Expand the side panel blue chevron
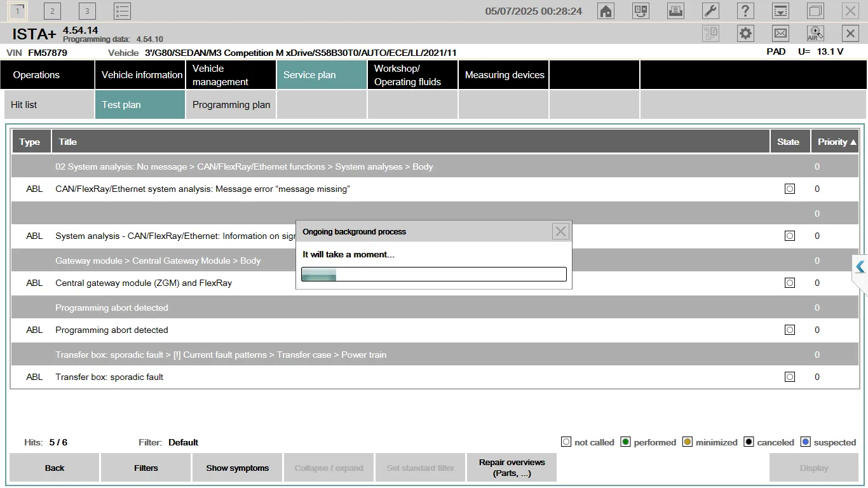Screen dimensions: 868x488 [860, 267]
